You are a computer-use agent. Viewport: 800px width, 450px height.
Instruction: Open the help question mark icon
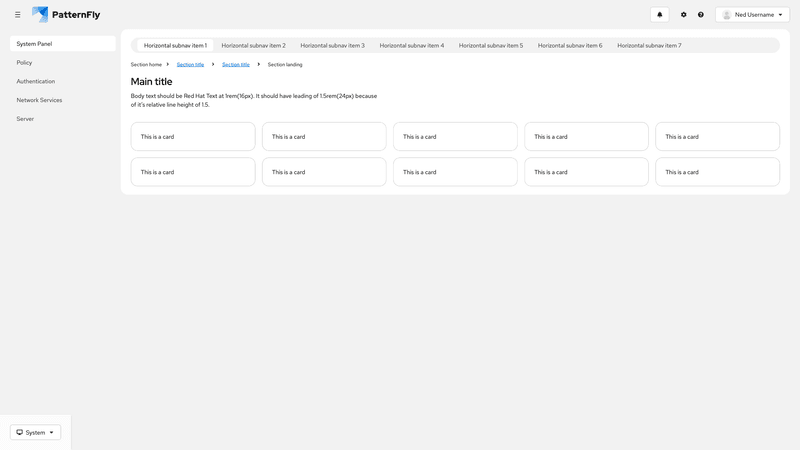point(701,15)
